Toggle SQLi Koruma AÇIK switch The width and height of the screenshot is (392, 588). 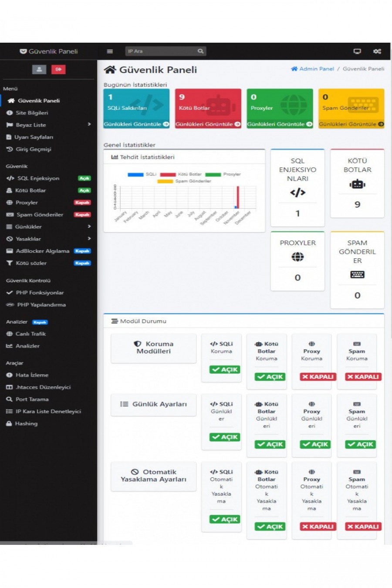pos(225,369)
